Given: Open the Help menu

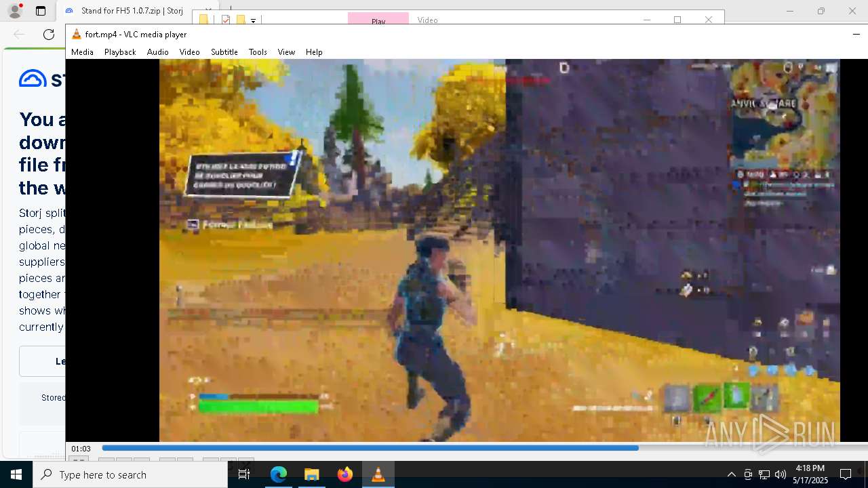Looking at the screenshot, I should click(x=314, y=52).
